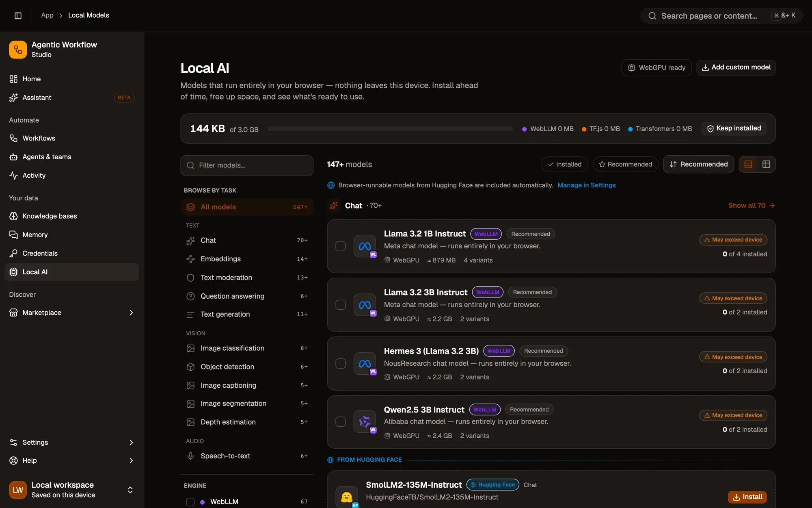Click the Agentic Workflow Studio logo
The image size is (812, 508).
18,50
